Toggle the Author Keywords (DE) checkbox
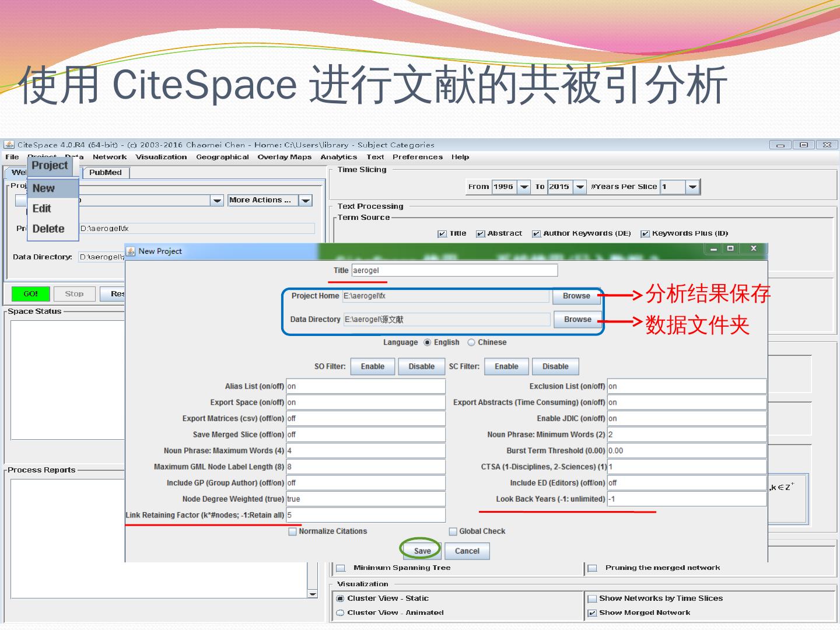Screen dimensions: 840x630 click(537, 234)
